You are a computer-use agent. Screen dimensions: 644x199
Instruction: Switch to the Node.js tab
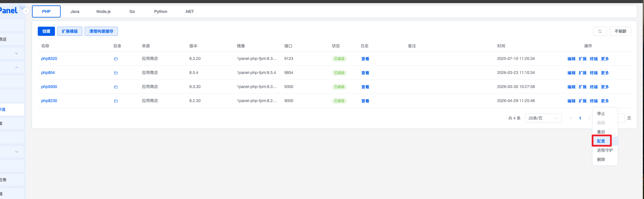[104, 11]
